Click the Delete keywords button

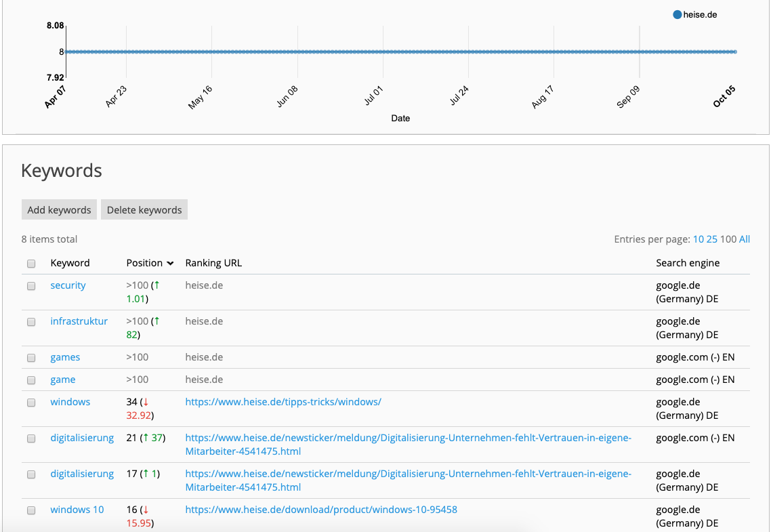(144, 209)
